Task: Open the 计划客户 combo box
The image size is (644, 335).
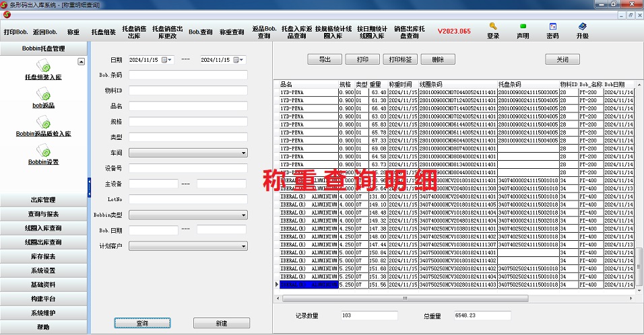Action: pyautogui.click(x=243, y=246)
